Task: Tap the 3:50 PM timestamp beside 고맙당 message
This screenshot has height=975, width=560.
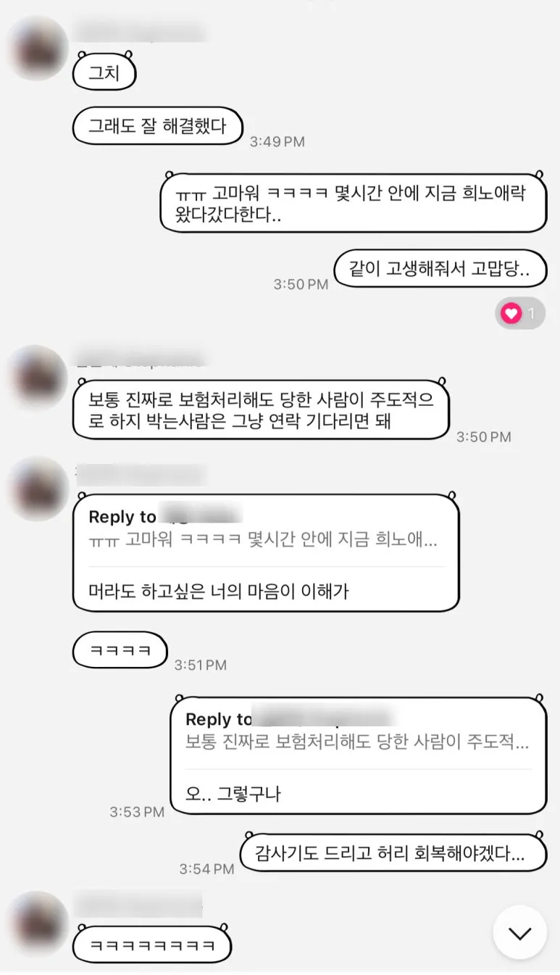Action: pyautogui.click(x=301, y=284)
